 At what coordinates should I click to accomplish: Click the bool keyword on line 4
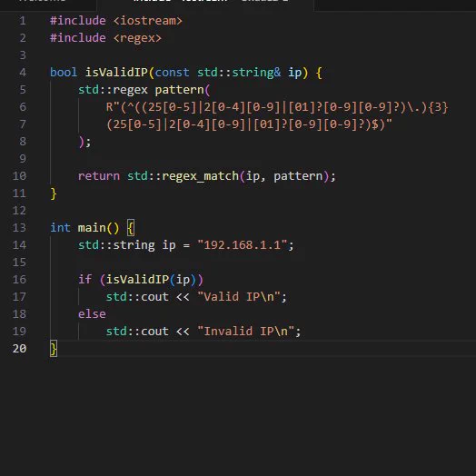64,73
